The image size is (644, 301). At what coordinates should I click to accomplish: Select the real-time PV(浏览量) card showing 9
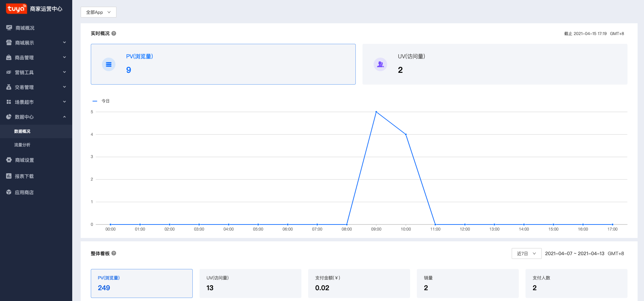tap(223, 64)
